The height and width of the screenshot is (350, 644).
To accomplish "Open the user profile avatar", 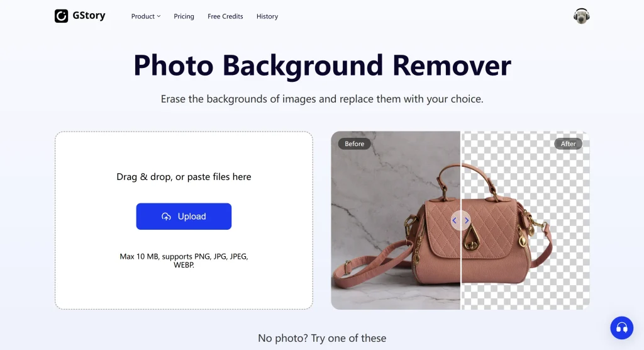I will tap(581, 16).
